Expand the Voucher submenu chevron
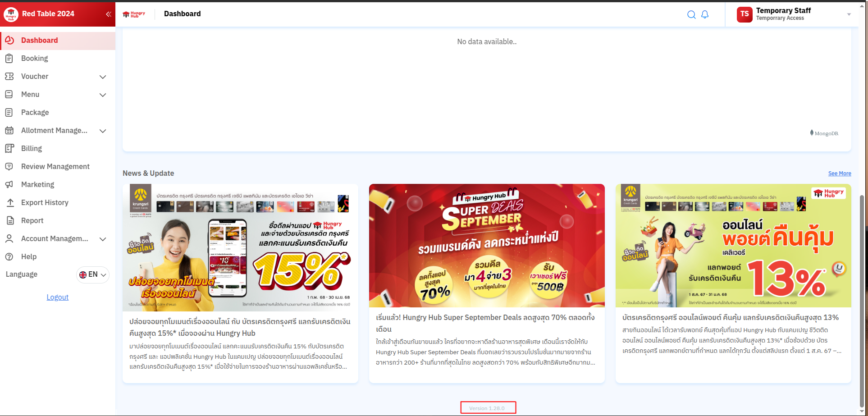 [103, 77]
